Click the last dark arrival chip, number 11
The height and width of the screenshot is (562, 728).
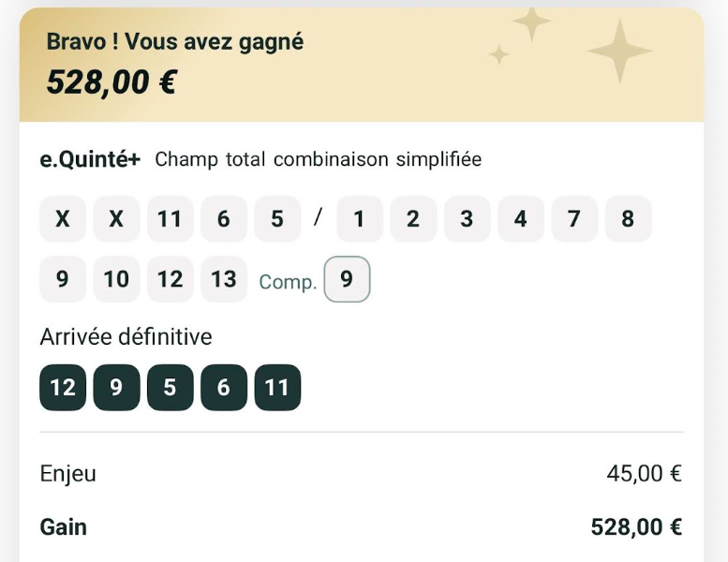click(x=277, y=387)
